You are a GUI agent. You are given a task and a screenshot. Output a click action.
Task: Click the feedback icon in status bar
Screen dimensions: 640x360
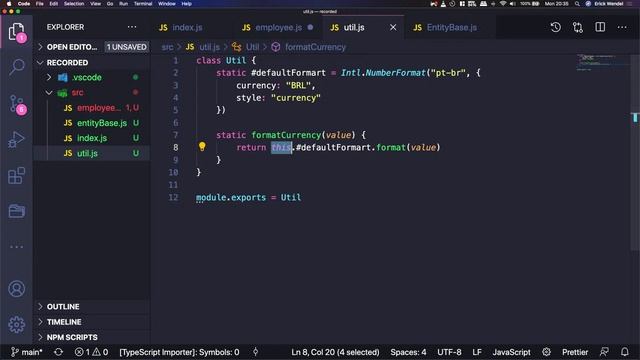604,352
